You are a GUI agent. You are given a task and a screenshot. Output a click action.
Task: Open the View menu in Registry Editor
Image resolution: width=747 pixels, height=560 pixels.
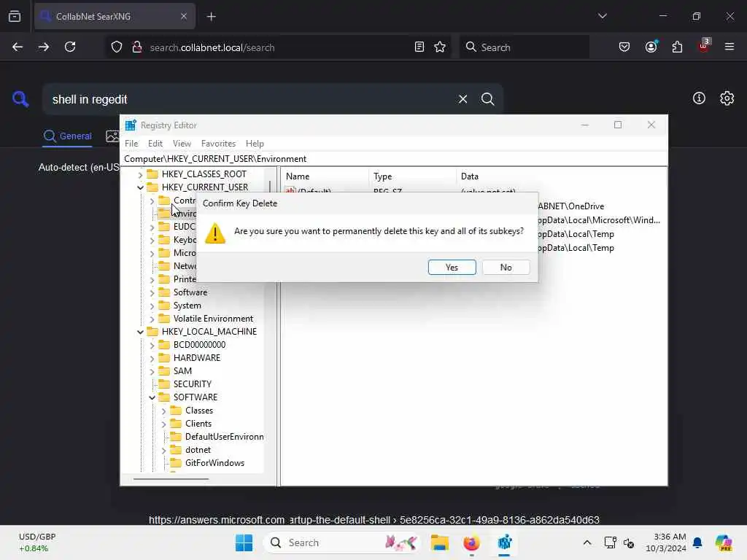(x=182, y=144)
